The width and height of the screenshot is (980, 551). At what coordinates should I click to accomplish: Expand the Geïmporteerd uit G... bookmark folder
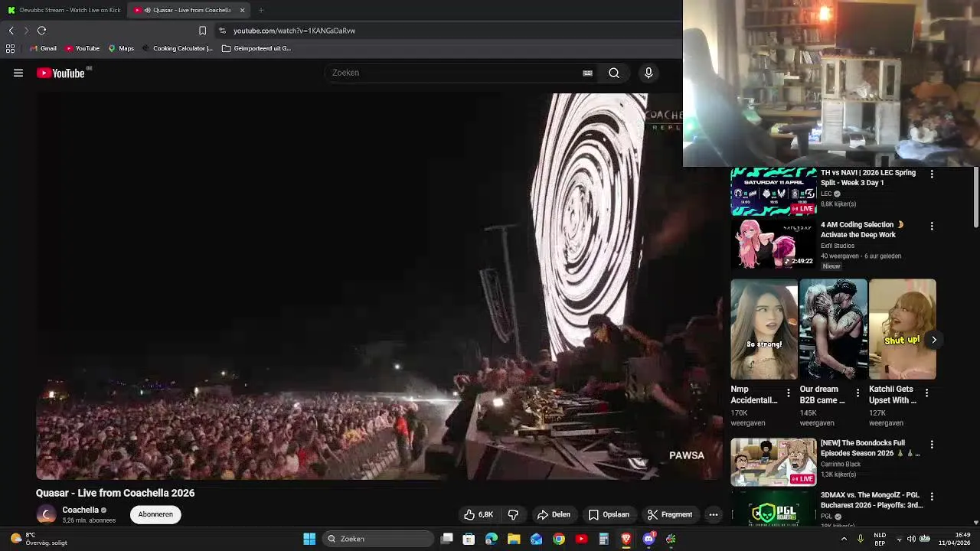(256, 48)
